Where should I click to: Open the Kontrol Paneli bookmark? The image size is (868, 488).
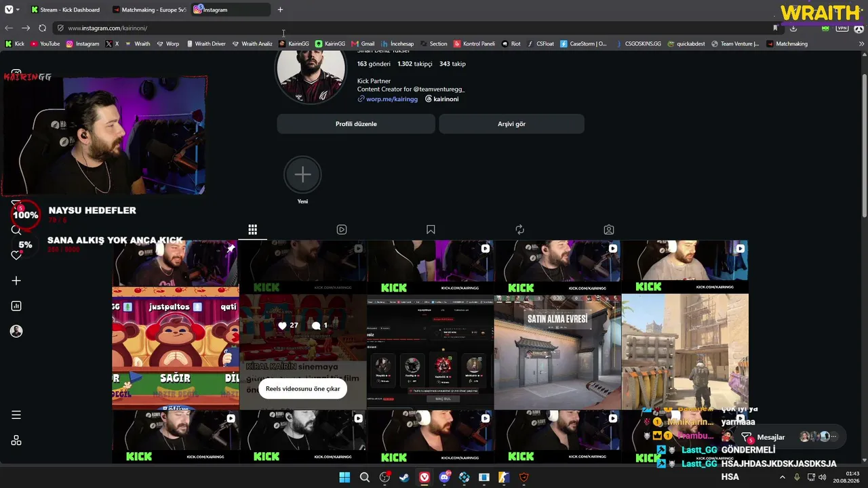(474, 43)
